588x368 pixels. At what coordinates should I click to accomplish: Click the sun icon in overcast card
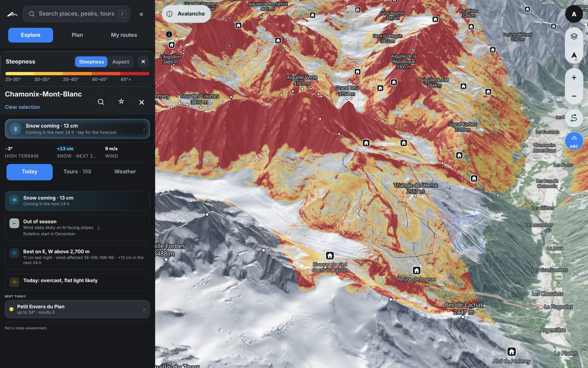[14, 282]
